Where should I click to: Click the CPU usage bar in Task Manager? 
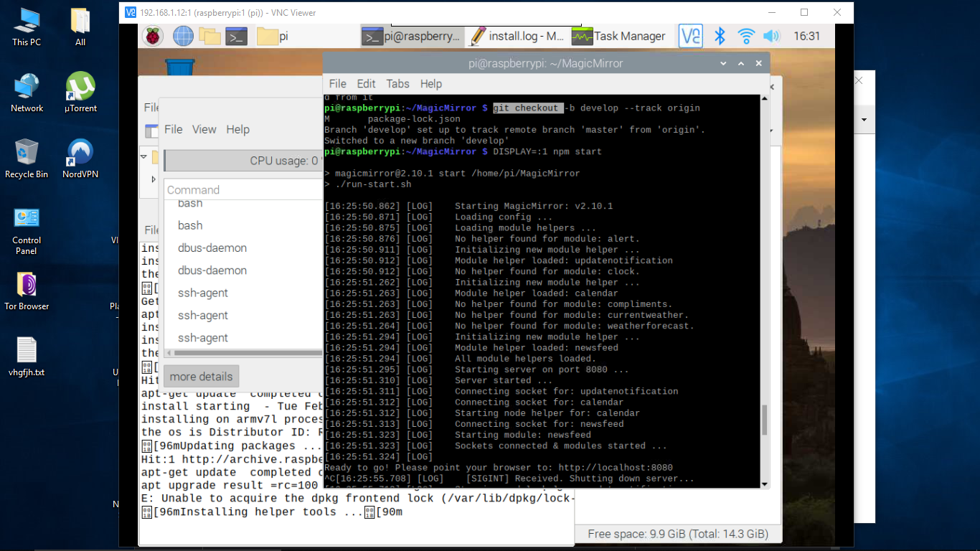click(x=244, y=160)
